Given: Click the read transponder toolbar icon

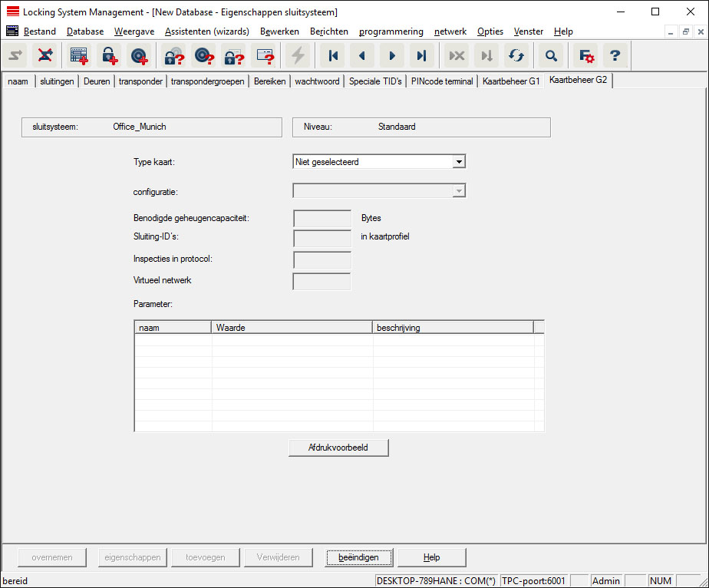Looking at the screenshot, I should (203, 55).
